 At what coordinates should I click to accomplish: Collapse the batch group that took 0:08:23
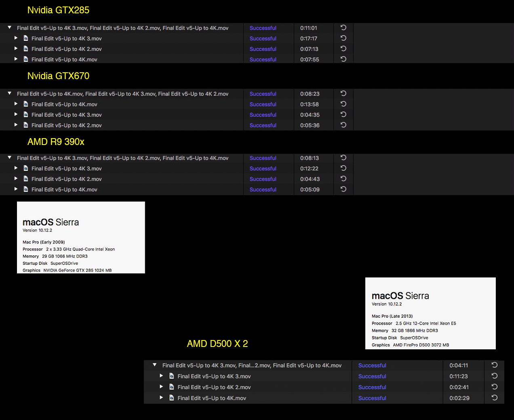point(9,93)
